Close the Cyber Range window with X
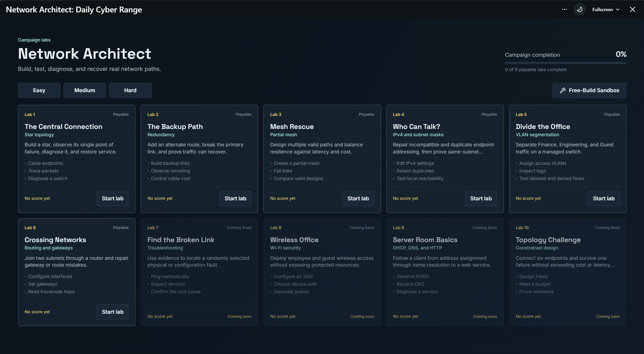The image size is (644, 354). coord(632,10)
